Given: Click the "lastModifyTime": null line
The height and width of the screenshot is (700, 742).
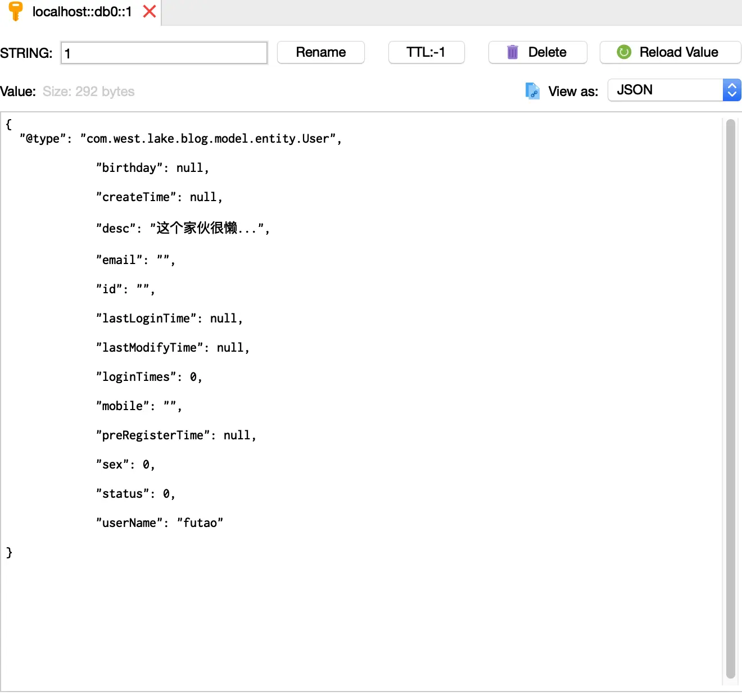Looking at the screenshot, I should (173, 348).
